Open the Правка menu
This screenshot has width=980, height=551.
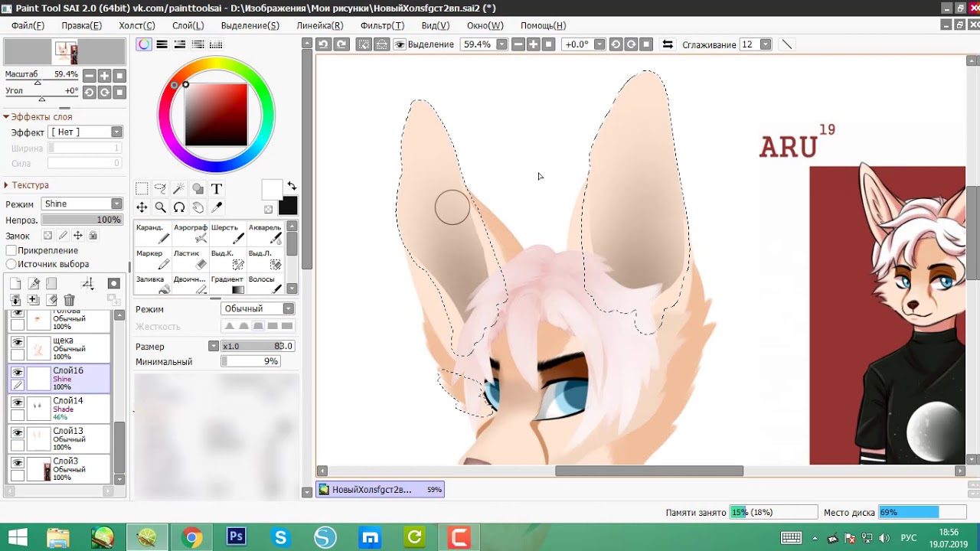point(81,25)
